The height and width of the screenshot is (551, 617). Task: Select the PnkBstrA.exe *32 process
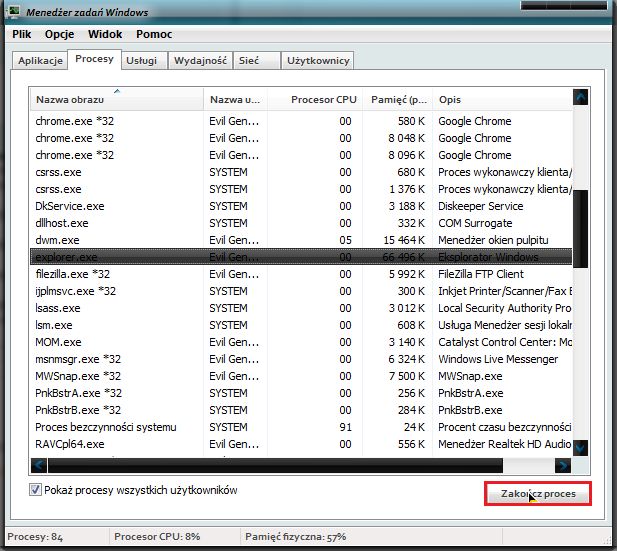tap(301, 393)
